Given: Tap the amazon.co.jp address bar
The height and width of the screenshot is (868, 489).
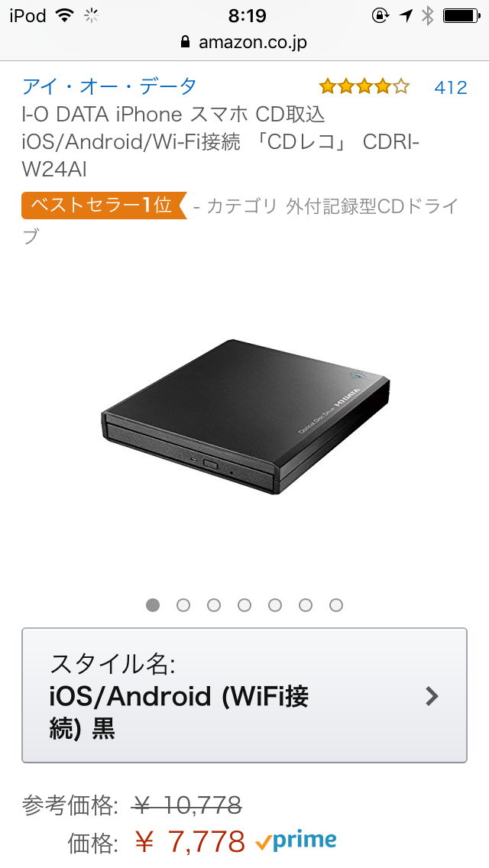Looking at the screenshot, I should point(244,42).
